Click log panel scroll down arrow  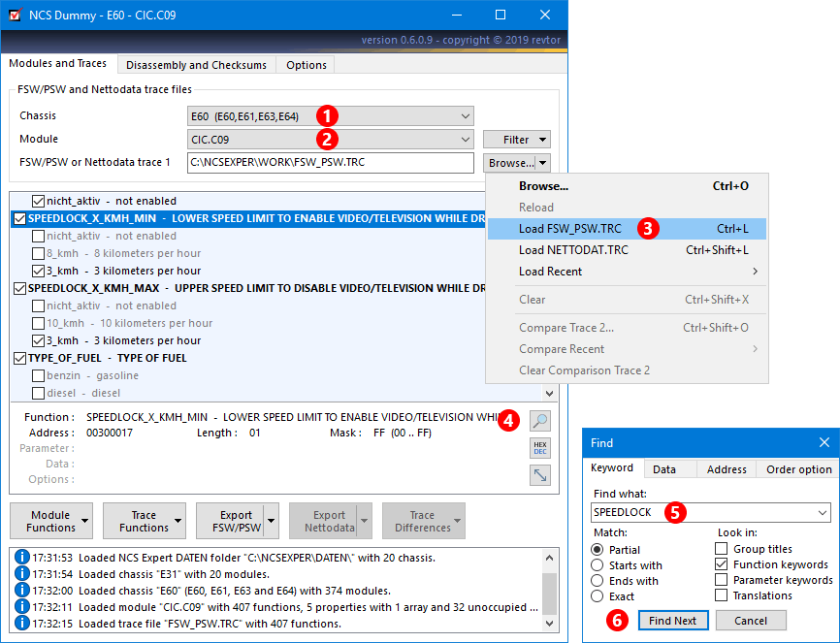click(x=549, y=624)
